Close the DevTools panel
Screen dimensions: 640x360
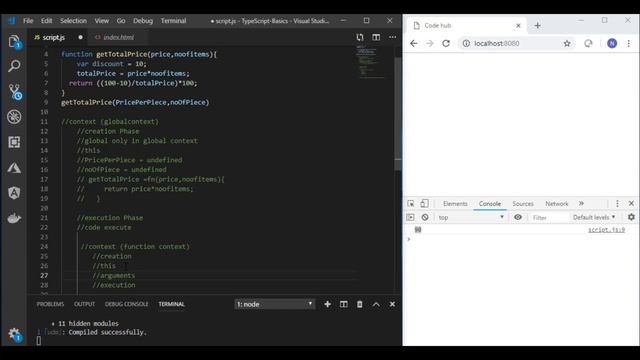point(631,203)
